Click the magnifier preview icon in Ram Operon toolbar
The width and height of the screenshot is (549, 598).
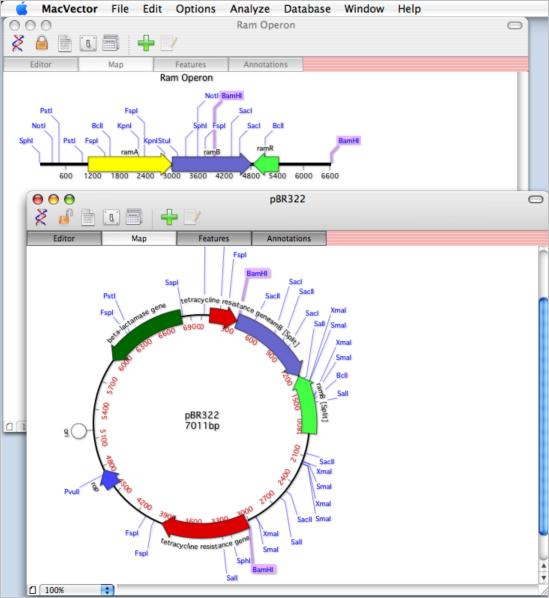pos(88,43)
